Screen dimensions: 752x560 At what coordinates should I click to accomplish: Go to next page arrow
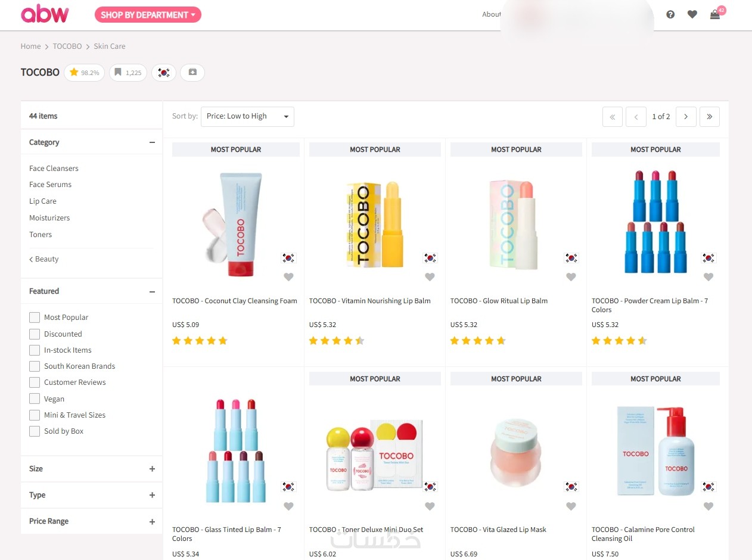click(686, 117)
